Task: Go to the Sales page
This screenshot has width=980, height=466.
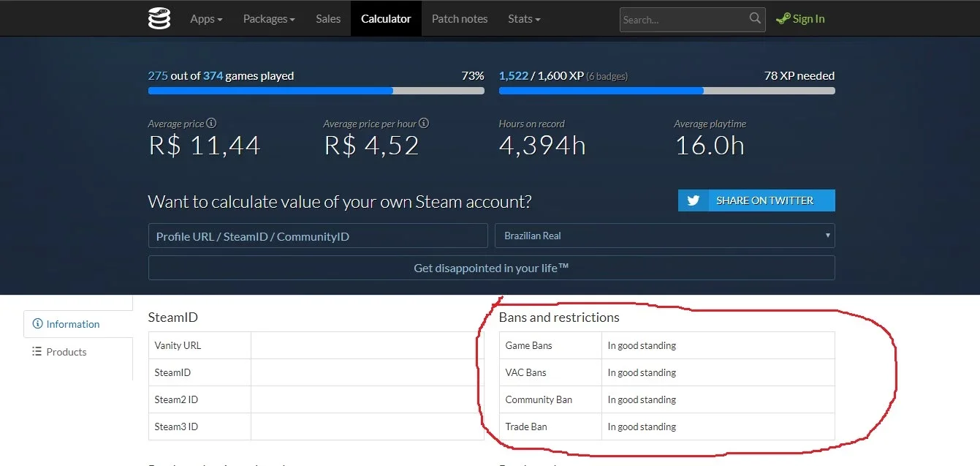Action: pos(328,19)
